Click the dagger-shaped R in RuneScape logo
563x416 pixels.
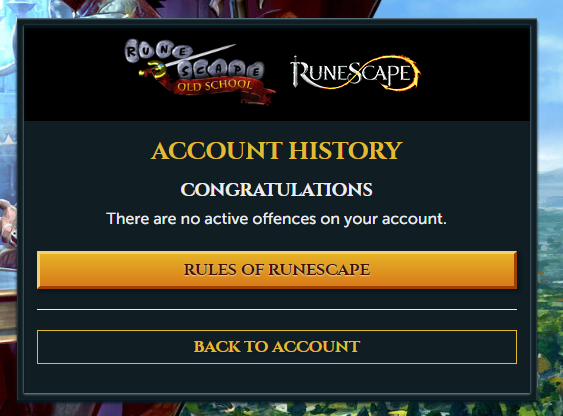click(299, 73)
